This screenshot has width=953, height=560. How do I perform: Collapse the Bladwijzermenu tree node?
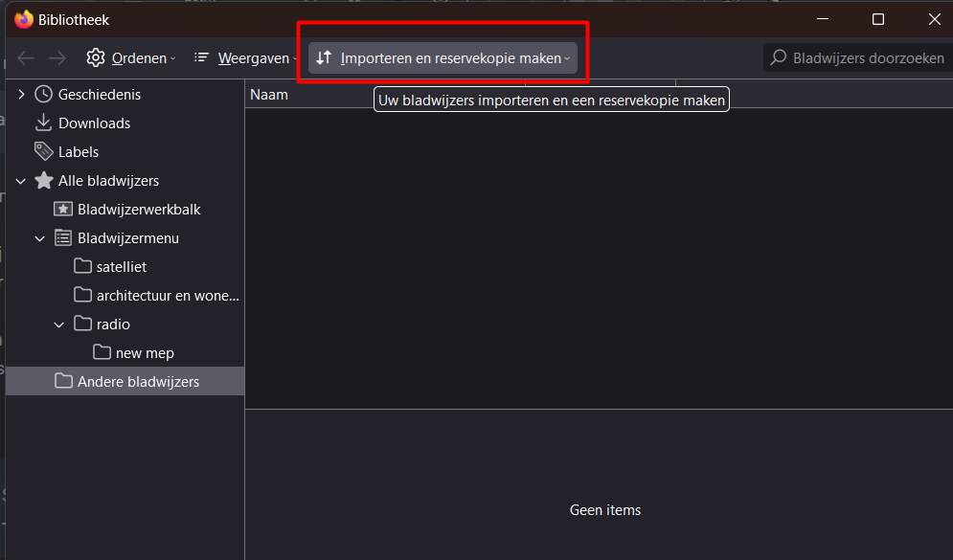coord(39,237)
